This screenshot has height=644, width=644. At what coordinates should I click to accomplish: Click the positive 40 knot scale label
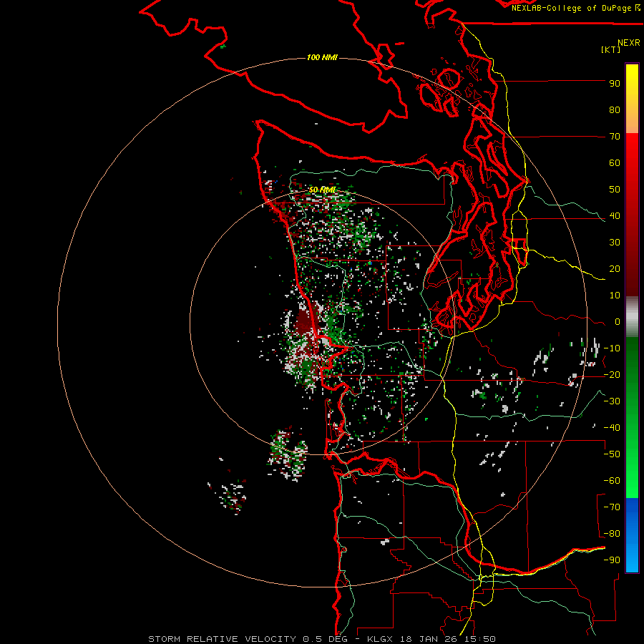pyautogui.click(x=615, y=216)
